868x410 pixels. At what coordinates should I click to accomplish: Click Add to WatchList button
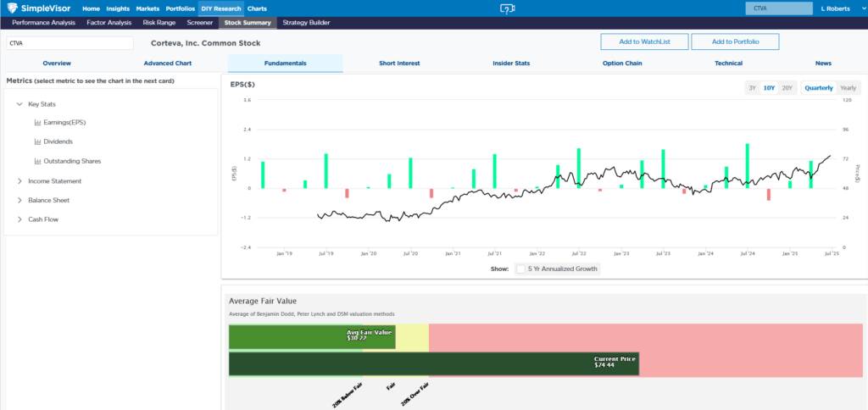[644, 42]
